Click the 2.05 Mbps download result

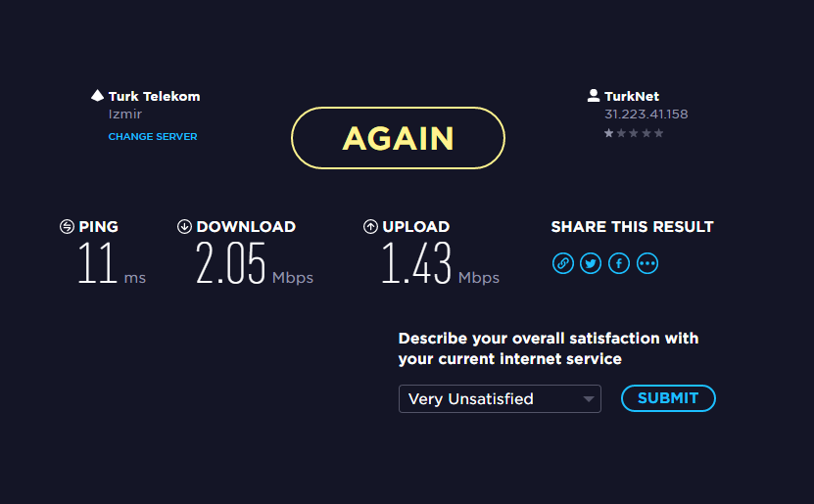pos(255,263)
